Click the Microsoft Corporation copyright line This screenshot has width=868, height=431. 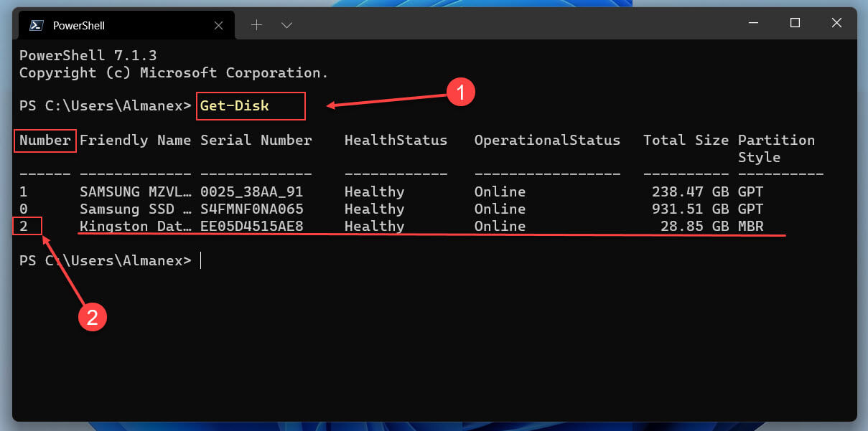click(174, 72)
